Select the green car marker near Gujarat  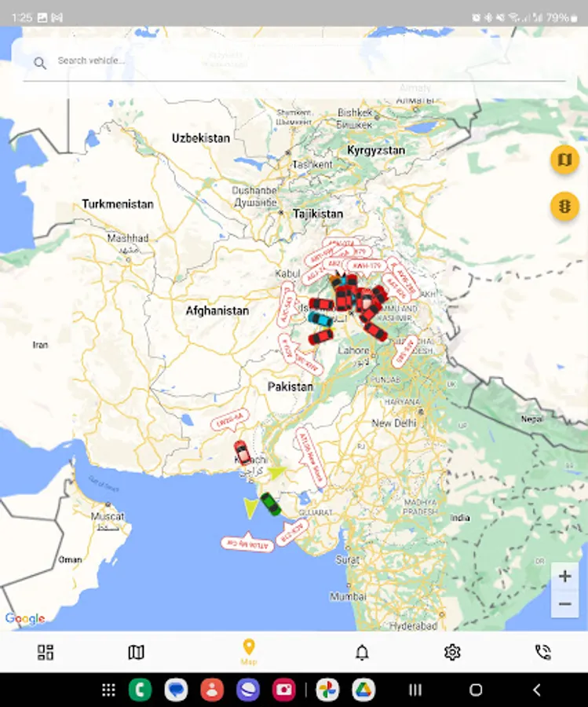[x=271, y=504]
